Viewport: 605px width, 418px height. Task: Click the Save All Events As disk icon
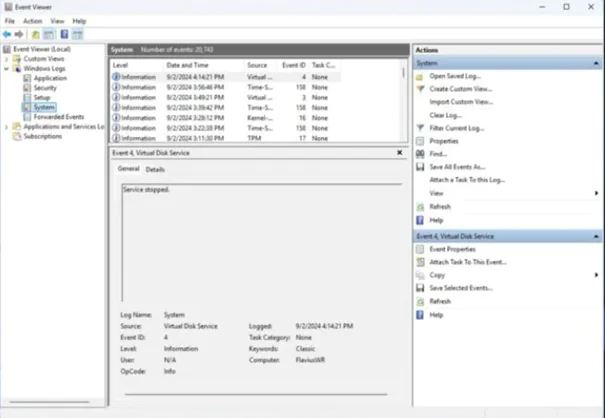click(421, 167)
